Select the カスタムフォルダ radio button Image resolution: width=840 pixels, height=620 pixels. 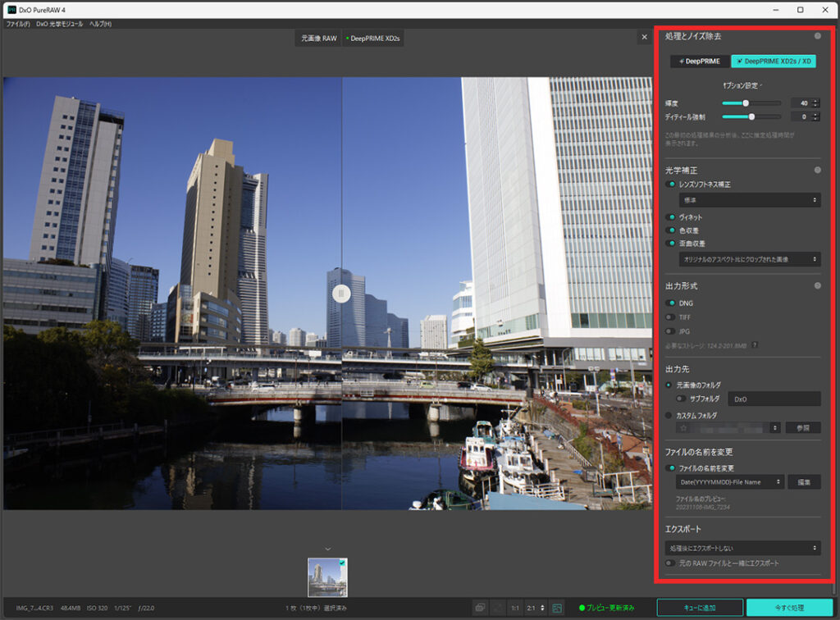coord(669,415)
